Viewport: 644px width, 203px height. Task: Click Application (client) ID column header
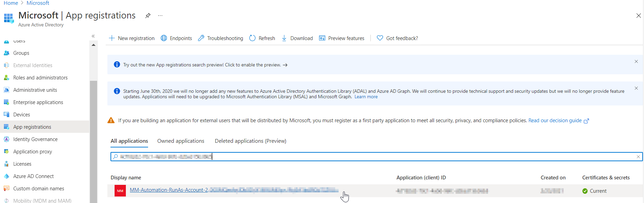(x=421, y=178)
